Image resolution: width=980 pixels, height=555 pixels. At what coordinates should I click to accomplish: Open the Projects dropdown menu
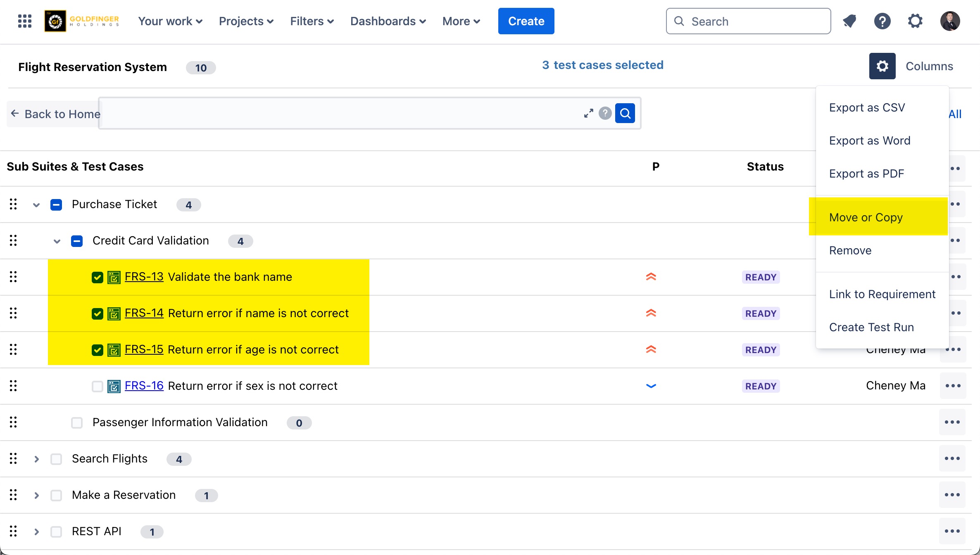246,21
